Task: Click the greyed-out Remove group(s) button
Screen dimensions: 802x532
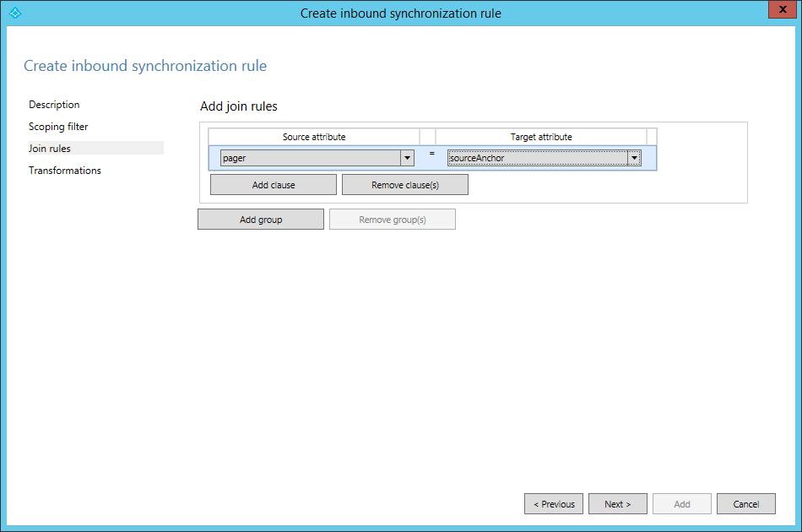Action: 393,220
